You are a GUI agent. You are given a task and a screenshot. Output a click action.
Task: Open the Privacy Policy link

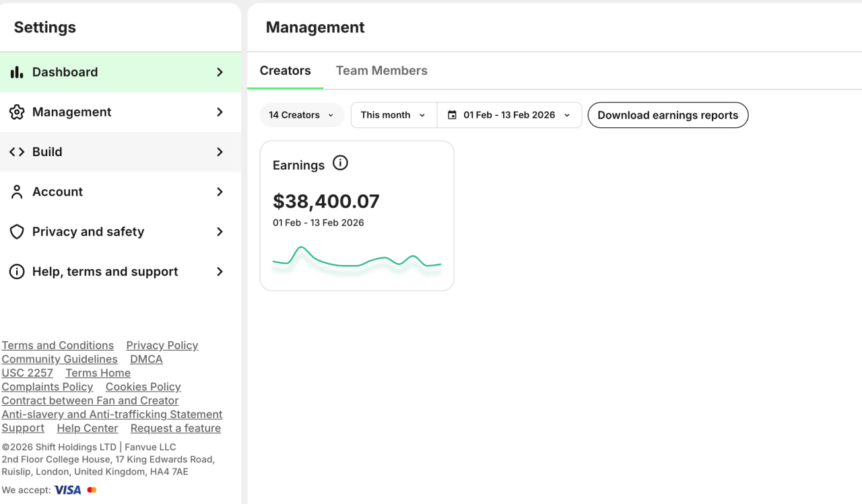[162, 345]
